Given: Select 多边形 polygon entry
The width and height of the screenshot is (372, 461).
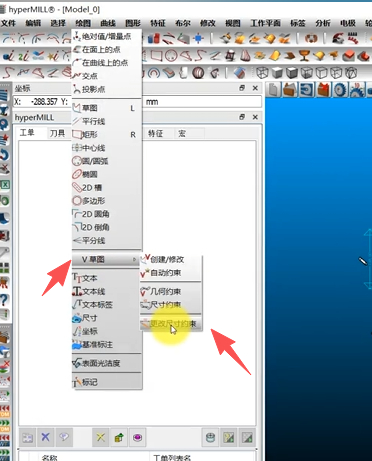Looking at the screenshot, I should (x=107, y=201).
